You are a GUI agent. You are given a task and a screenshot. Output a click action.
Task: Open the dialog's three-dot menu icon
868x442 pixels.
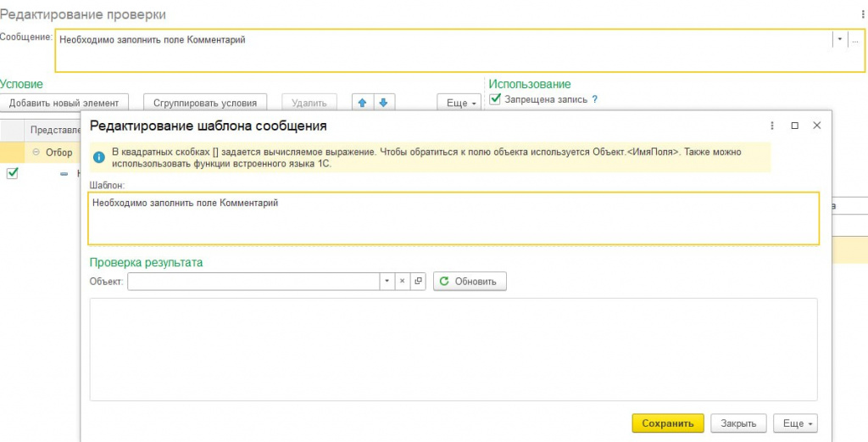click(772, 126)
